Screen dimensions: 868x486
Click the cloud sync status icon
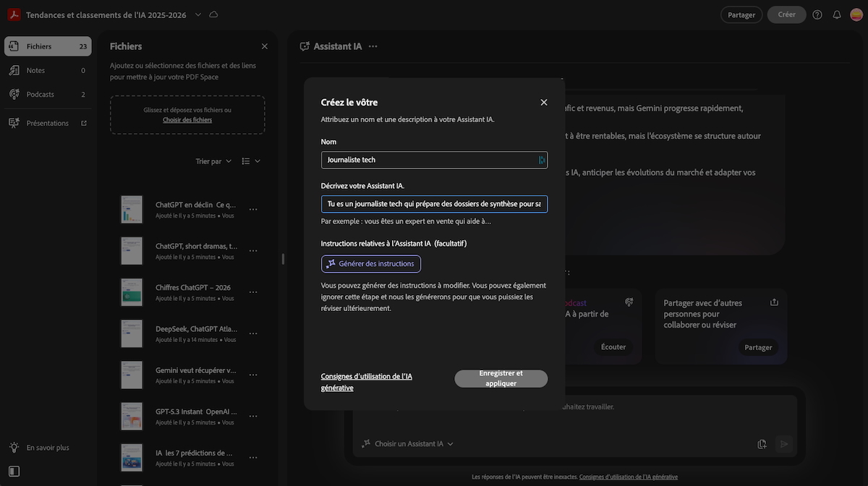213,14
